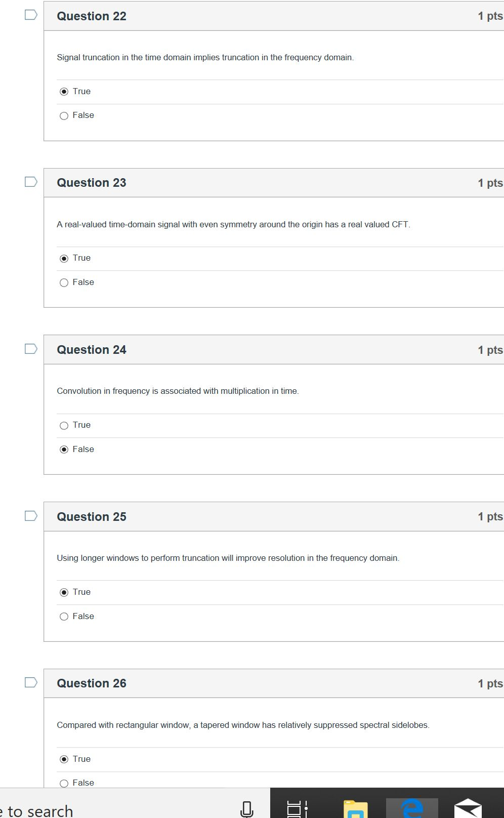Open Task View from the taskbar
Image resolution: width=504 pixels, height=818 pixels.
(x=297, y=808)
